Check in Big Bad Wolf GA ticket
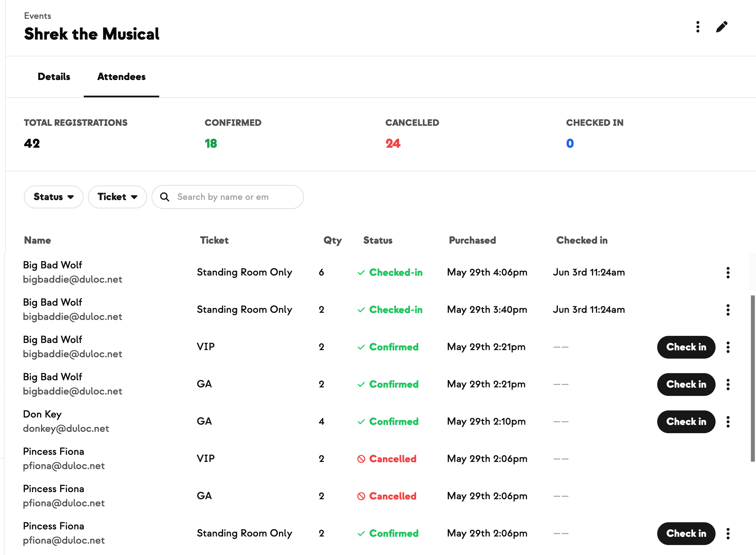 (x=686, y=384)
